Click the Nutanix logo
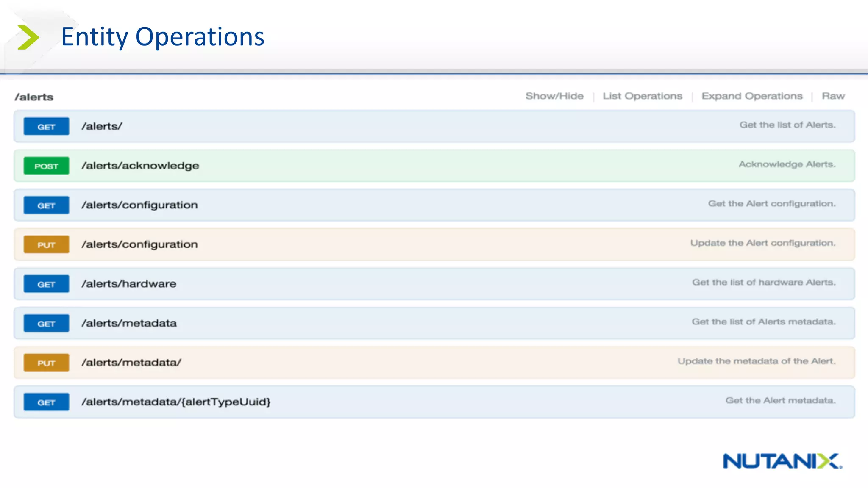The image size is (868, 488). pos(782,461)
